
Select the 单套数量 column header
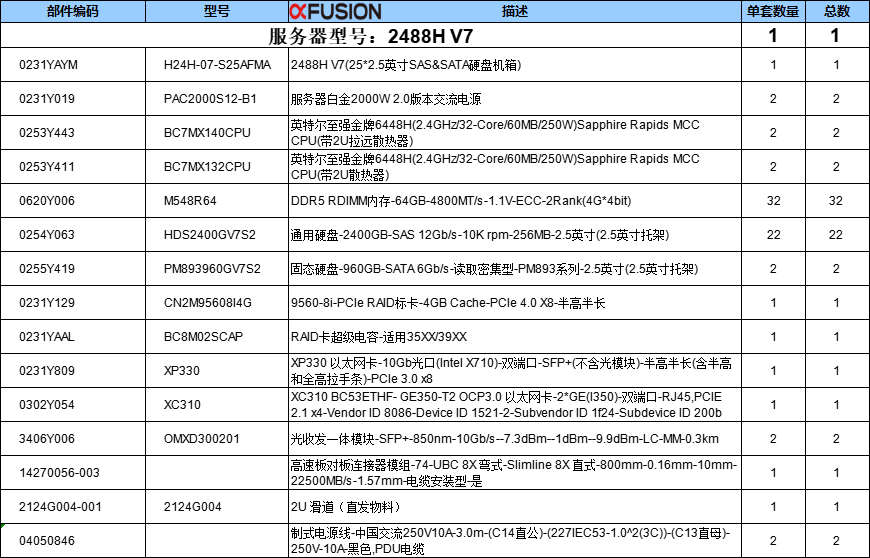[x=773, y=11]
